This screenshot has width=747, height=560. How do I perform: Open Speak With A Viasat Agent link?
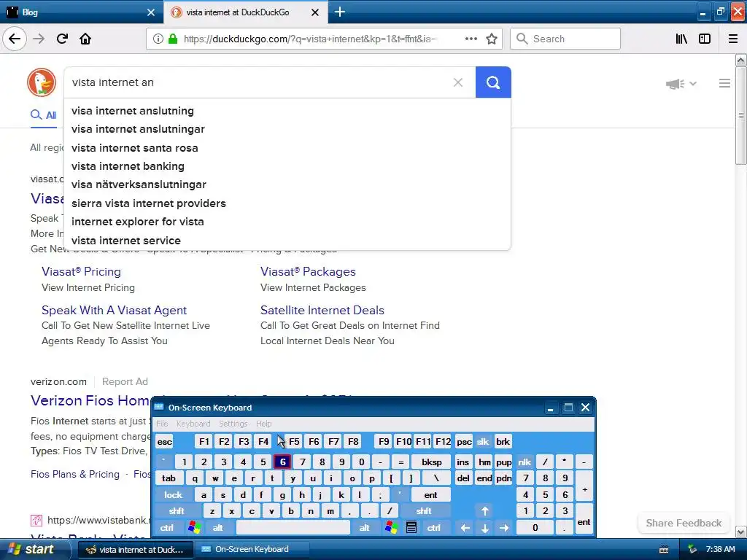(114, 310)
